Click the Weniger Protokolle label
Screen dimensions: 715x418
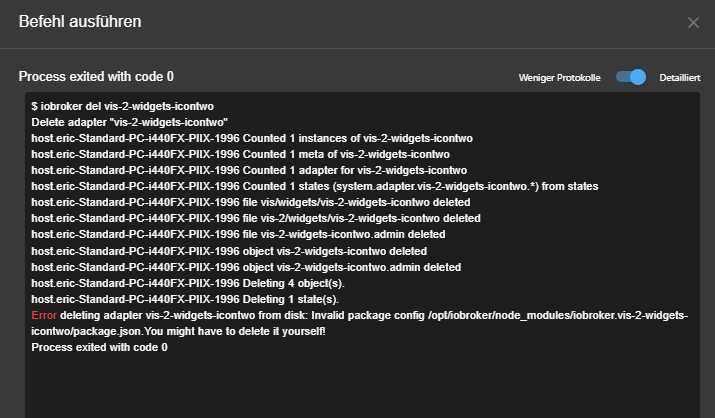point(560,78)
